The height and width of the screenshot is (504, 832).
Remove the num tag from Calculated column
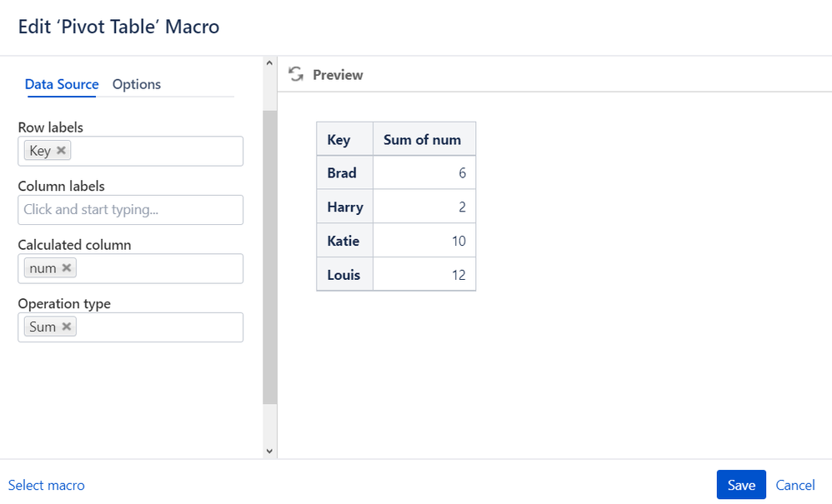67,268
